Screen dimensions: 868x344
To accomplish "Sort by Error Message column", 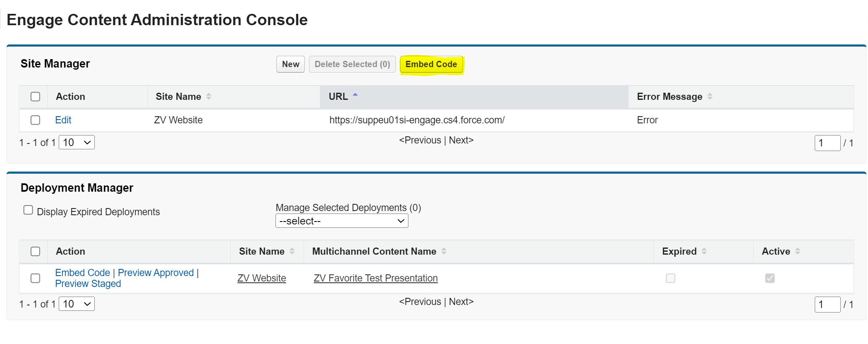I will click(x=709, y=96).
